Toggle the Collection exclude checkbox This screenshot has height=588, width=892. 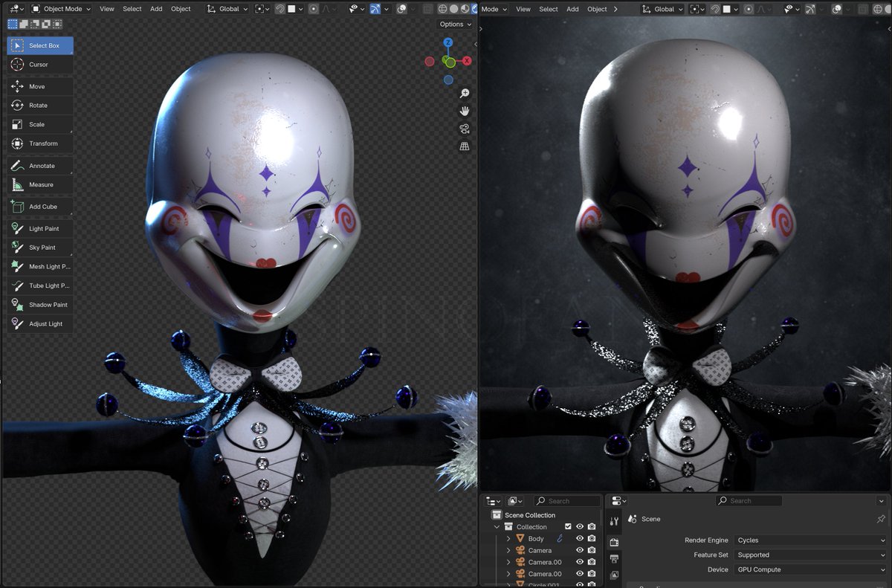[568, 527]
